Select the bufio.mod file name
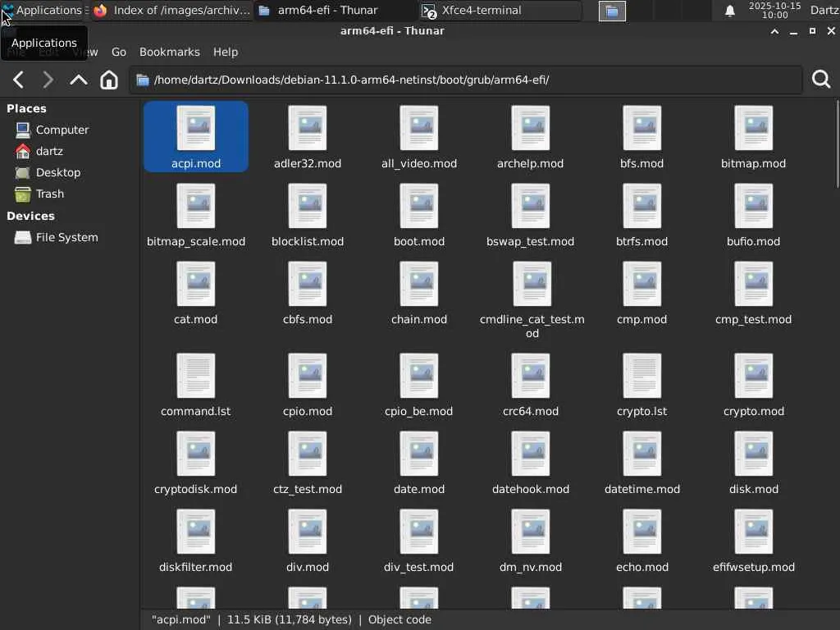The width and height of the screenshot is (840, 630). coord(753,242)
